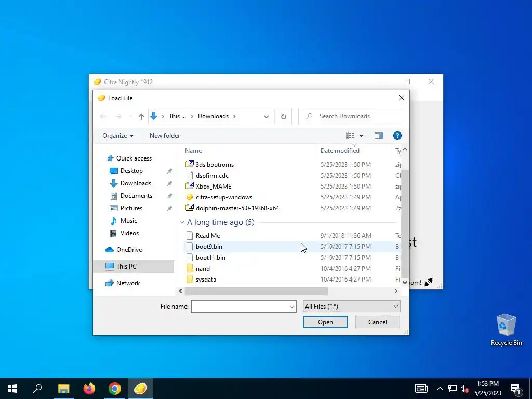Click the Search Downloads field
Viewport: 532px width, 399px height.
(351, 116)
